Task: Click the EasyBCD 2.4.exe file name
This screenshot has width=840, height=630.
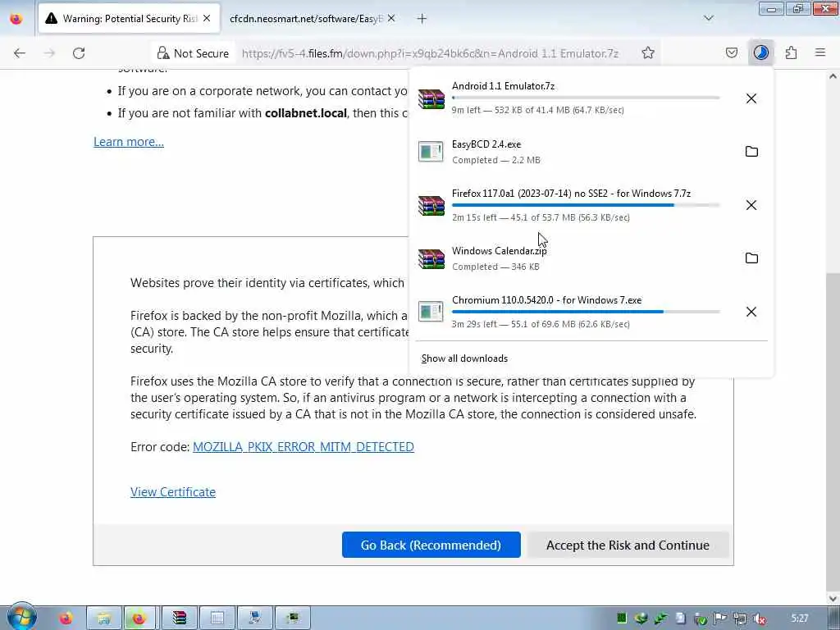Action: pos(486,144)
